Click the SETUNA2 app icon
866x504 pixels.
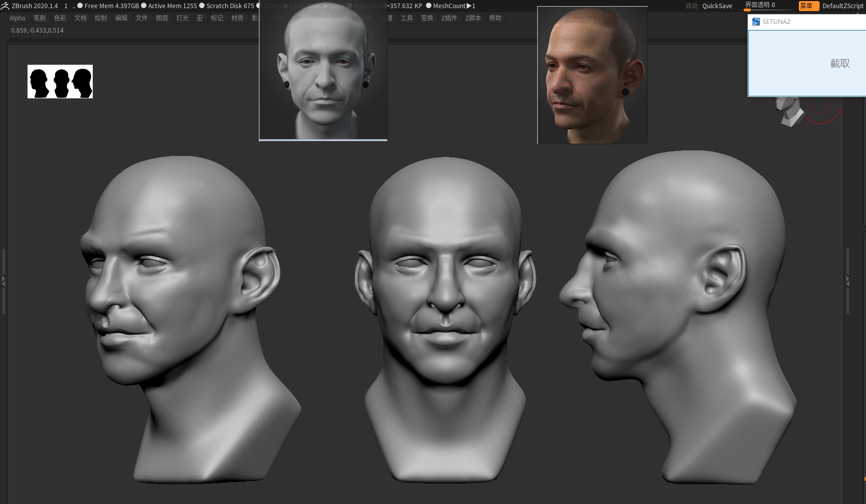pyautogui.click(x=756, y=22)
